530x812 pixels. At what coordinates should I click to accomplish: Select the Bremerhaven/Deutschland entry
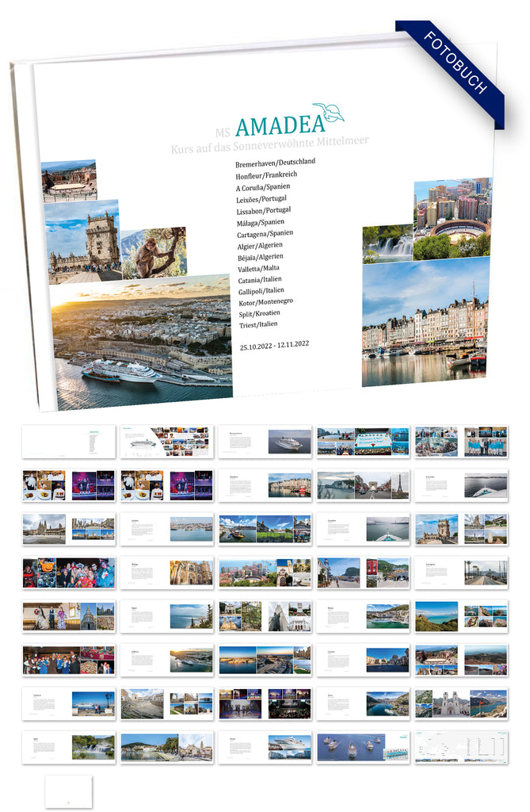click(275, 162)
